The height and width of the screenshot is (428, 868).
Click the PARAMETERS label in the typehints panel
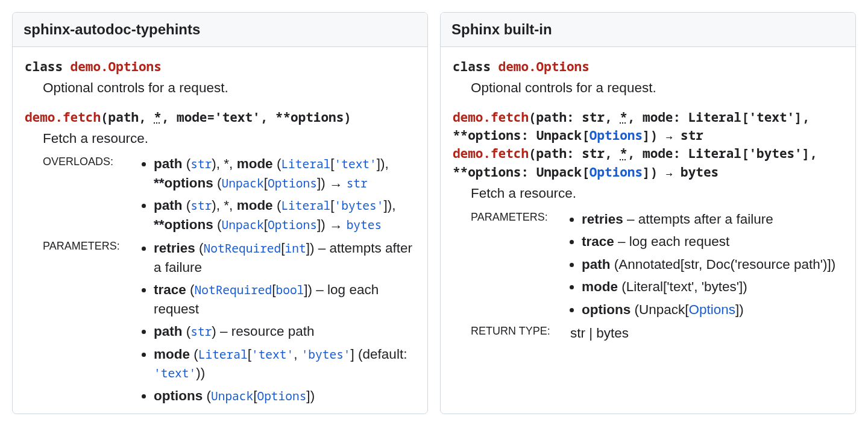click(81, 246)
